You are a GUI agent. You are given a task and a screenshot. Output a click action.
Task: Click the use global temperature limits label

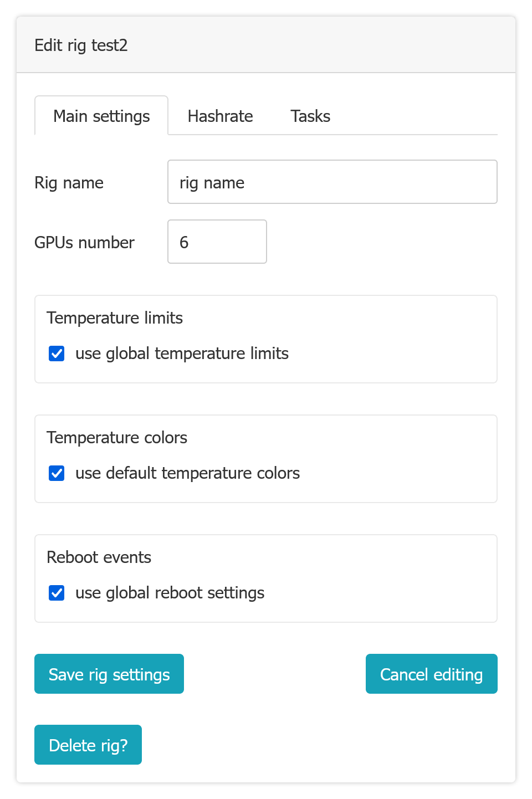tap(182, 353)
